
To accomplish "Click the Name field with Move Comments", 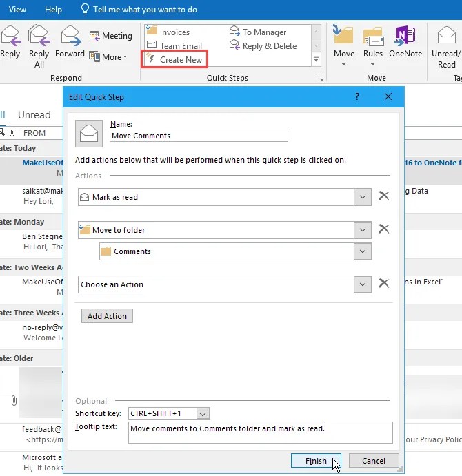I will [199, 136].
